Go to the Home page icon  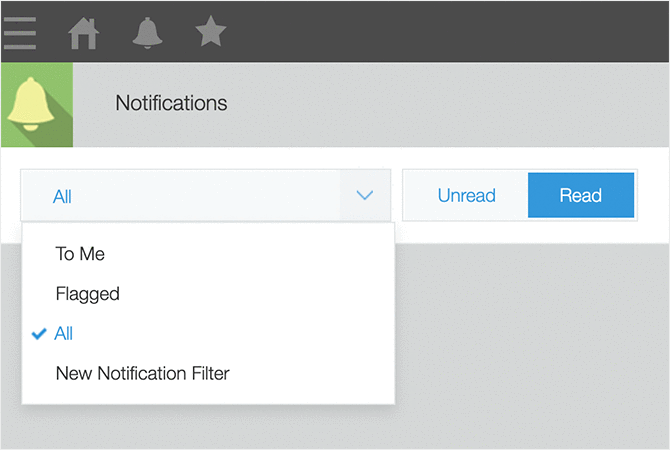[x=84, y=33]
